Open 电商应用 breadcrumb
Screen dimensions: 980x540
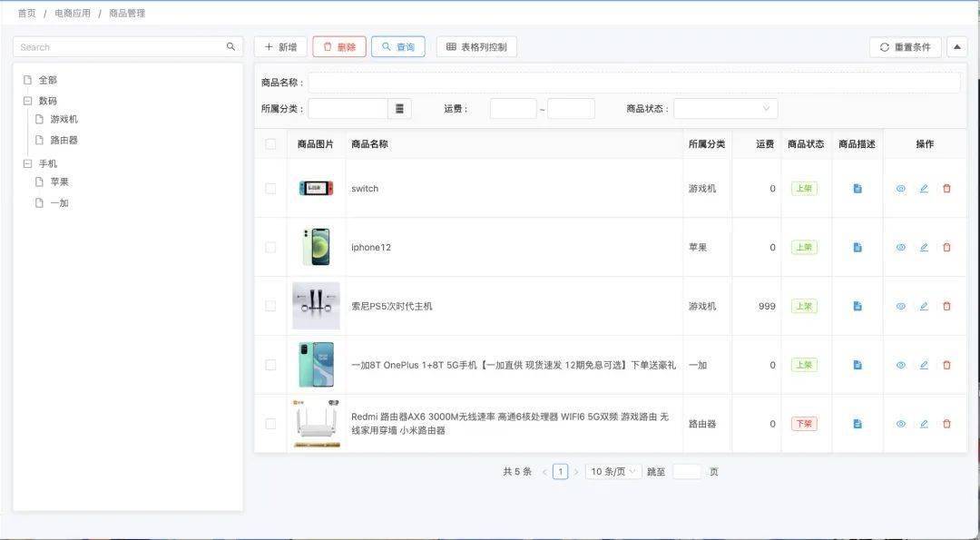pos(73,13)
